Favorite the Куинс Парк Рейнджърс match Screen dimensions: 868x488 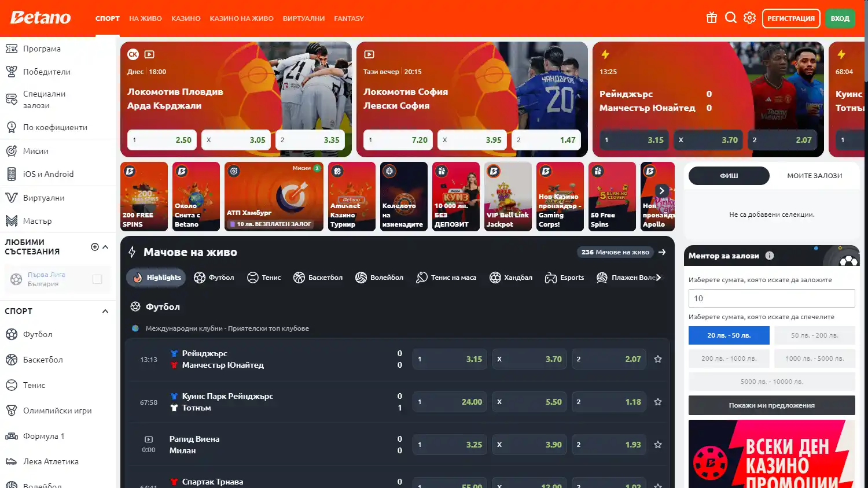[658, 402]
